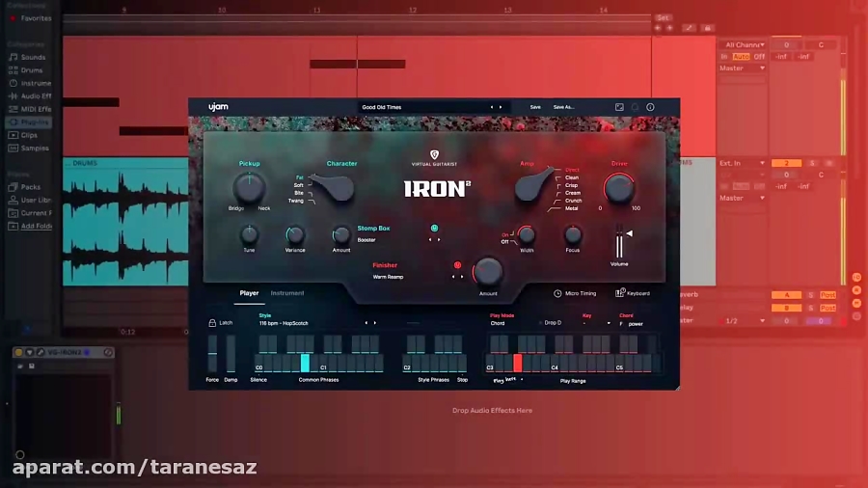Open Plug-Ins category in Ableton browser
868x488 pixels.
[x=29, y=122]
